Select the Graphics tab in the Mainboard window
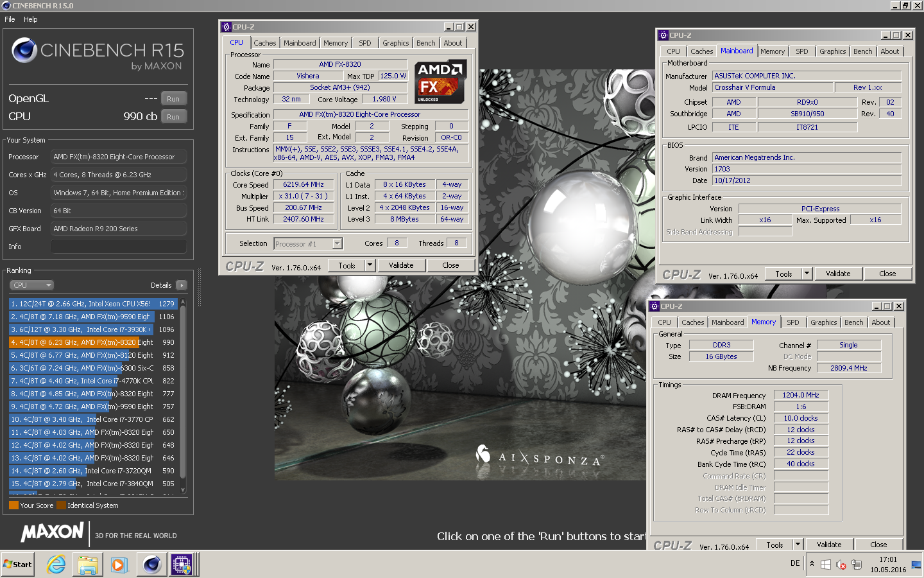Viewport: 924px width, 578px height. pos(833,51)
